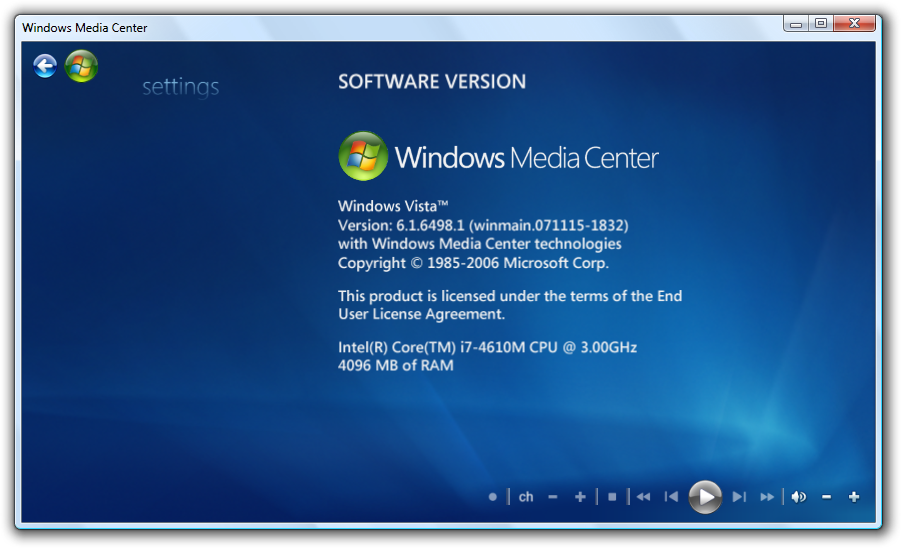Click the settings heading text
The image size is (901, 548).
point(180,87)
